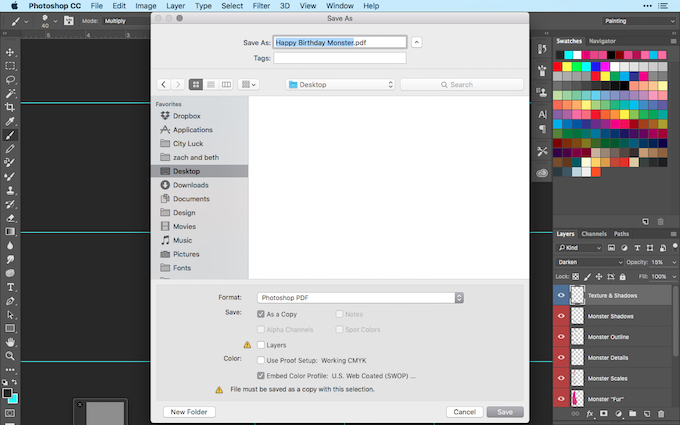Open the Filter menu
The width and height of the screenshot is (680, 425).
tap(261, 6)
